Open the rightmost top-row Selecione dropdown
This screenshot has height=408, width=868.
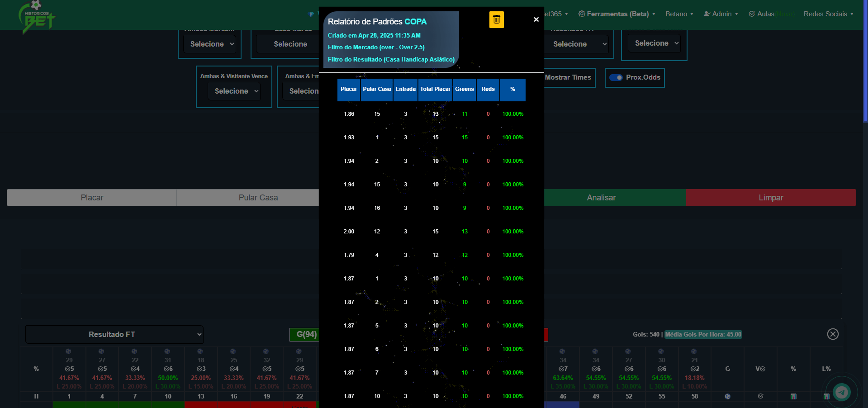654,43
